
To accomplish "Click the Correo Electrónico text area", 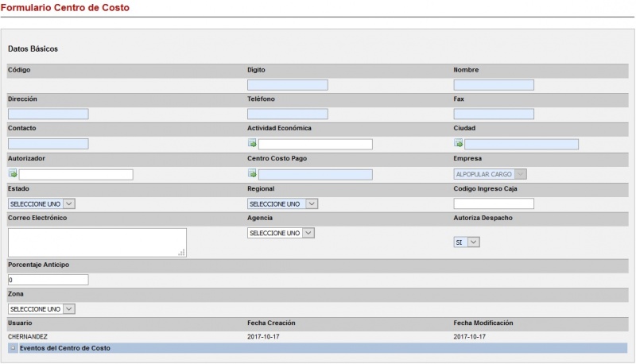I will (x=96, y=242).
